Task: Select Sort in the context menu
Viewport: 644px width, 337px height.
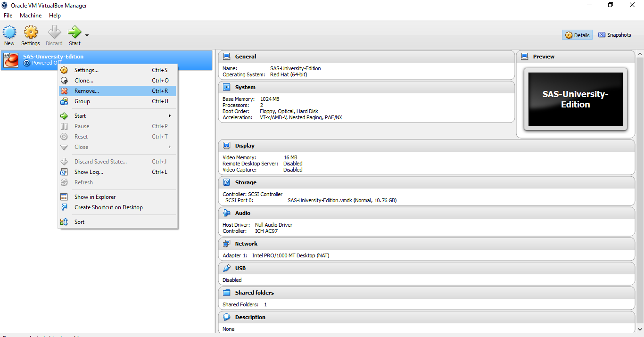Action: click(117, 222)
